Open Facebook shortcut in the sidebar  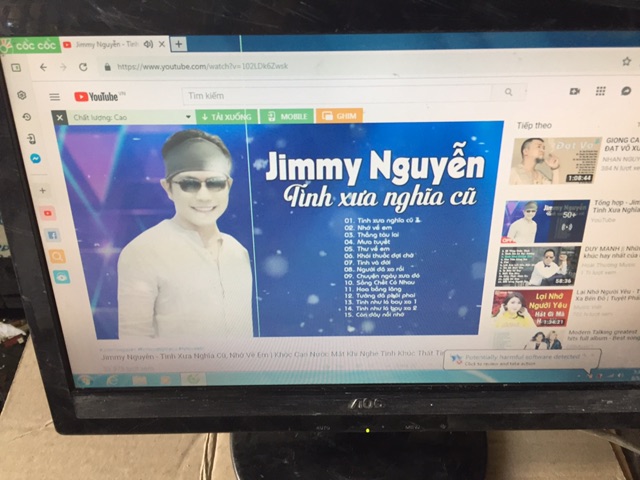[x=53, y=234]
